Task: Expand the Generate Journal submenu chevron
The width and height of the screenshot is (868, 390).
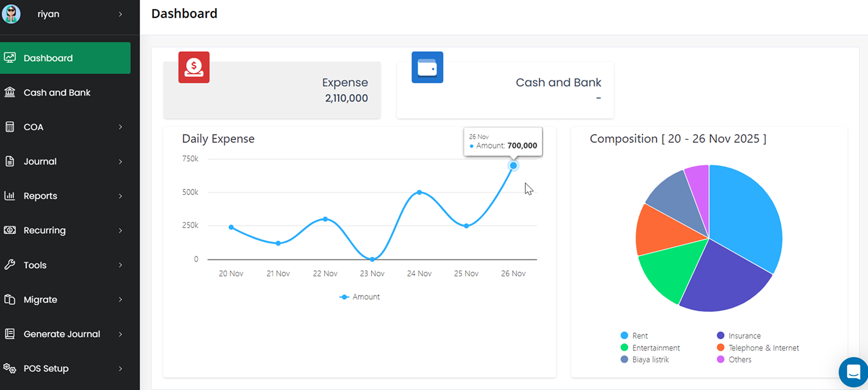Action: 121,334
